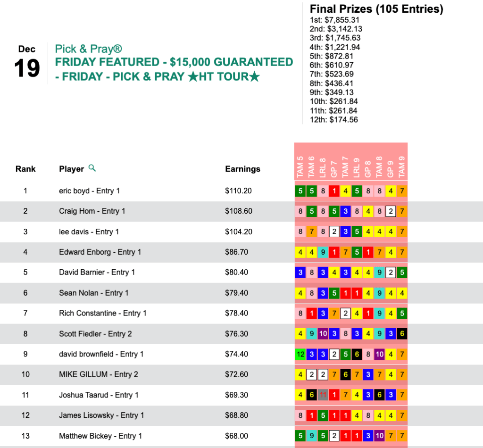Click Joshua Taarud's gray 11 pick square

(323, 395)
